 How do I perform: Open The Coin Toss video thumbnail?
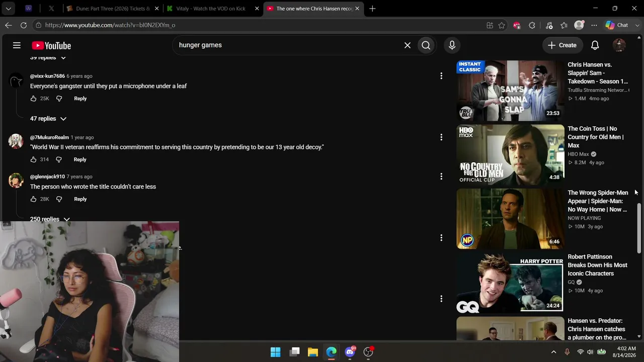[510, 155]
